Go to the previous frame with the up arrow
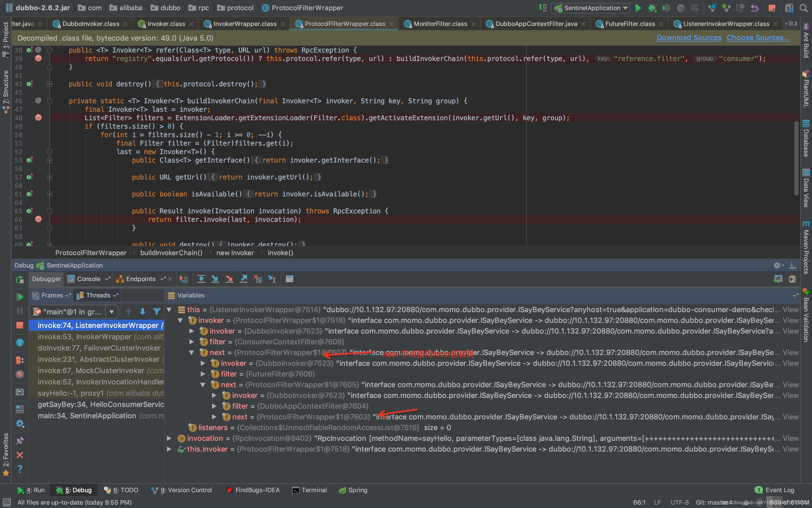 tap(129, 312)
